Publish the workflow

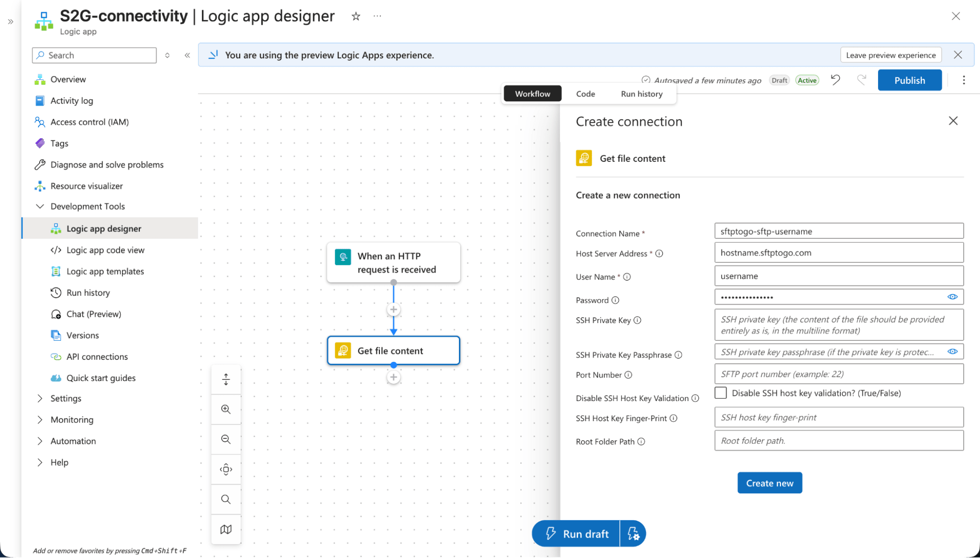(x=909, y=80)
